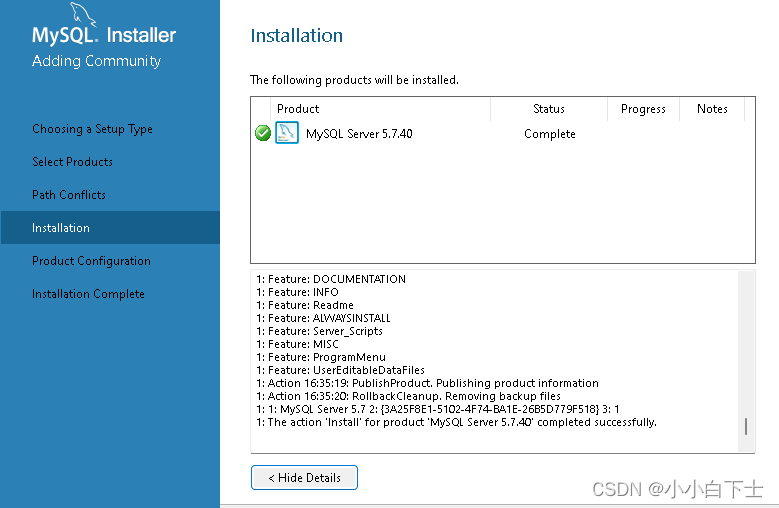Click the Complete status cell

pyautogui.click(x=549, y=134)
